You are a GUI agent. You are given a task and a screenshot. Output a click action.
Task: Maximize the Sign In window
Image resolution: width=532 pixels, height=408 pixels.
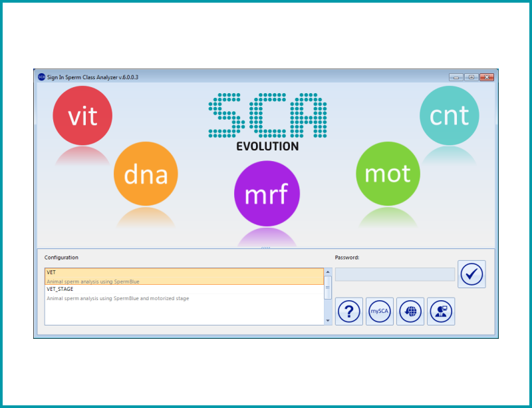[x=471, y=77]
